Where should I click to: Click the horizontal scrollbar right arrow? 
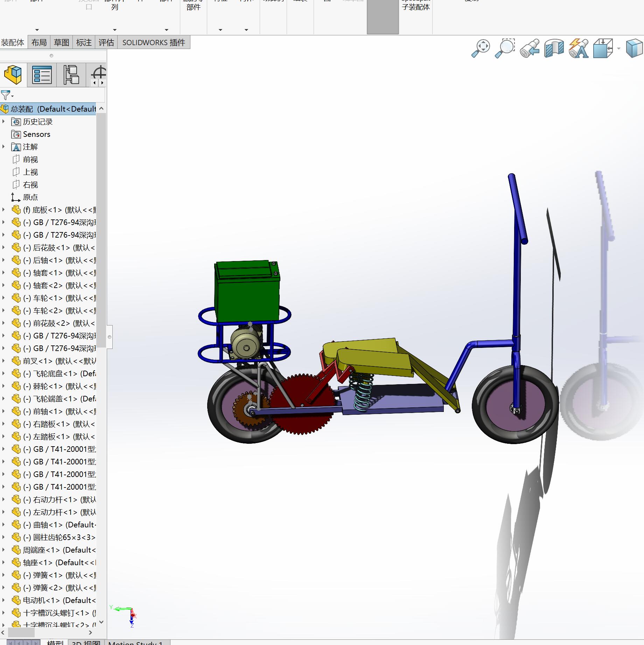point(90,632)
